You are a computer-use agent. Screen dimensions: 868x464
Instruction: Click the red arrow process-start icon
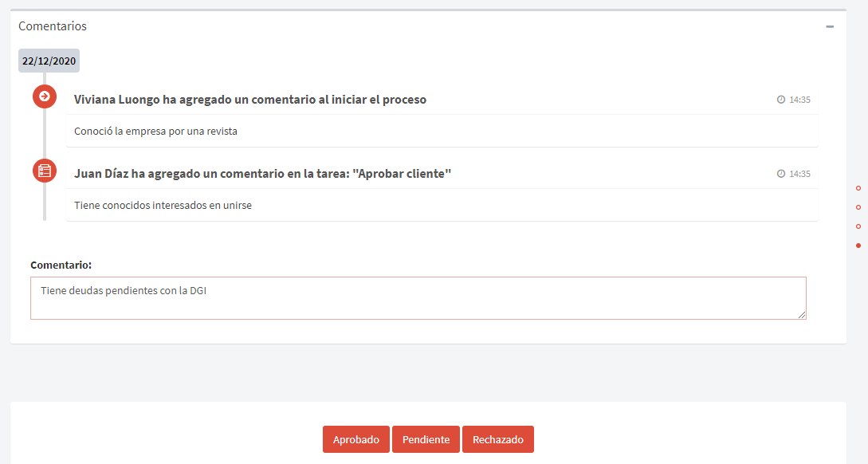pyautogui.click(x=45, y=96)
